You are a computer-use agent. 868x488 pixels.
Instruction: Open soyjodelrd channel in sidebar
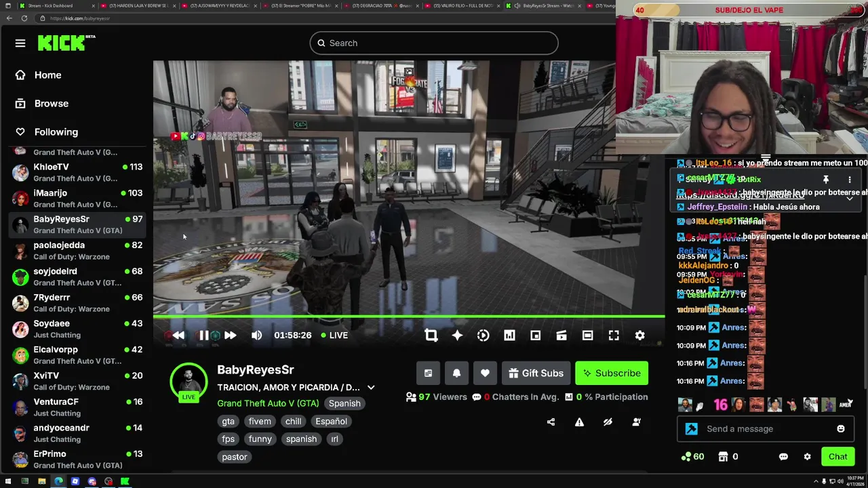coord(77,277)
